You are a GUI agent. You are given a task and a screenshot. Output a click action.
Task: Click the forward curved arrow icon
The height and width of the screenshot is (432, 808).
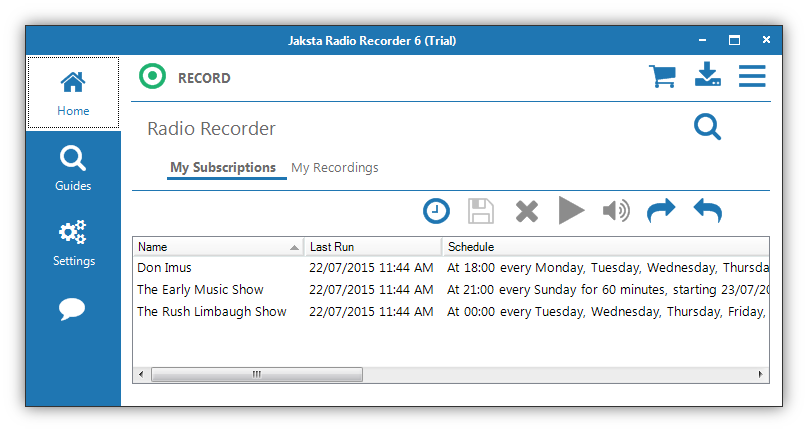[661, 210]
